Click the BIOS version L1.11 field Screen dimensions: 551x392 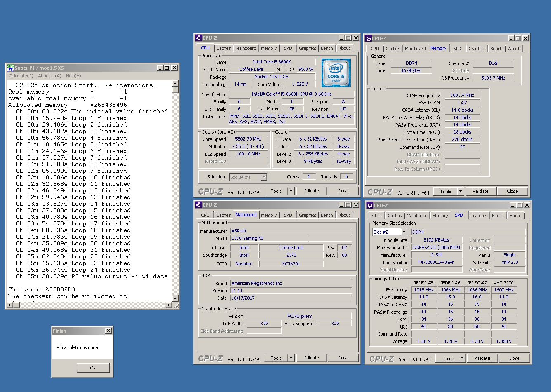(291, 291)
